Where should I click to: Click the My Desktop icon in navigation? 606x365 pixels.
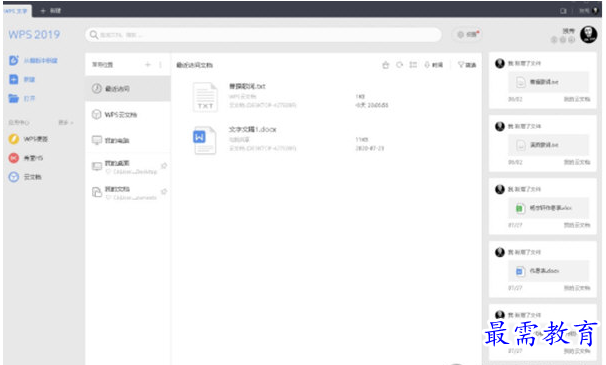click(97, 166)
